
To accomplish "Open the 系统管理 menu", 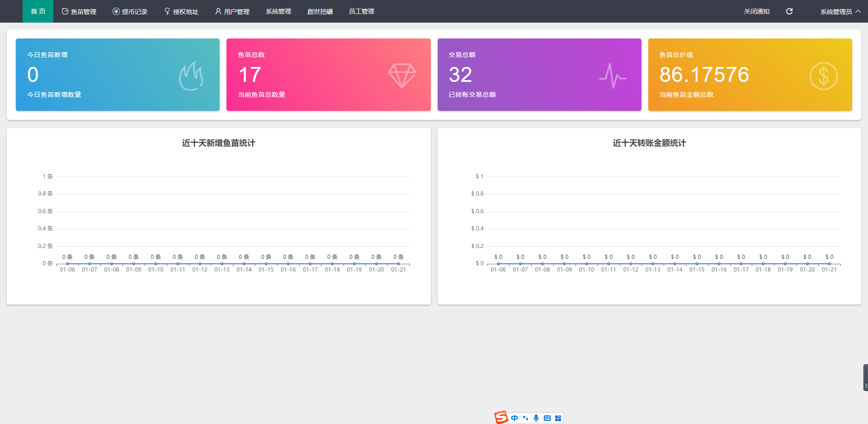I will click(x=278, y=11).
